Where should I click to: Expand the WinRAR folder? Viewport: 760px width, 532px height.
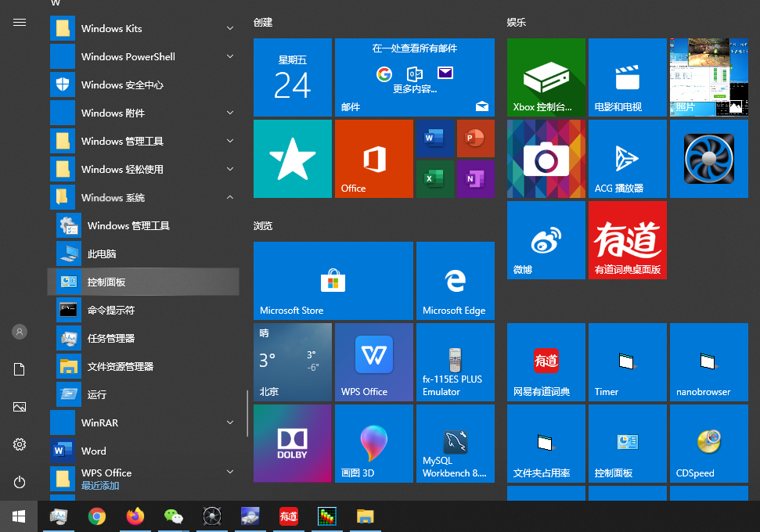pyautogui.click(x=143, y=422)
